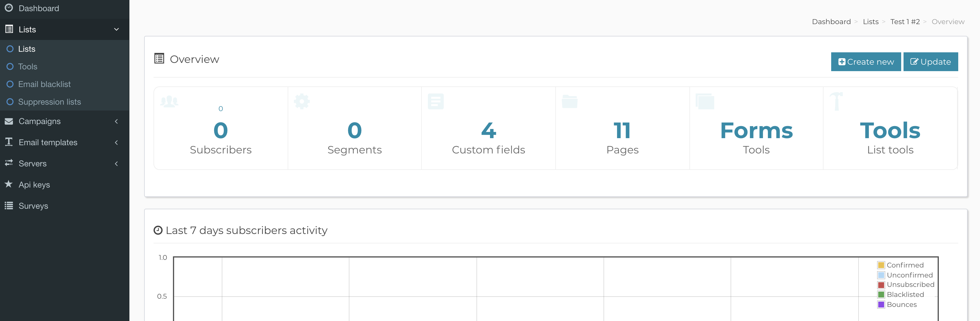Click the circle icon beside Email blacklist
This screenshot has height=321, width=980.
pyautogui.click(x=10, y=84)
